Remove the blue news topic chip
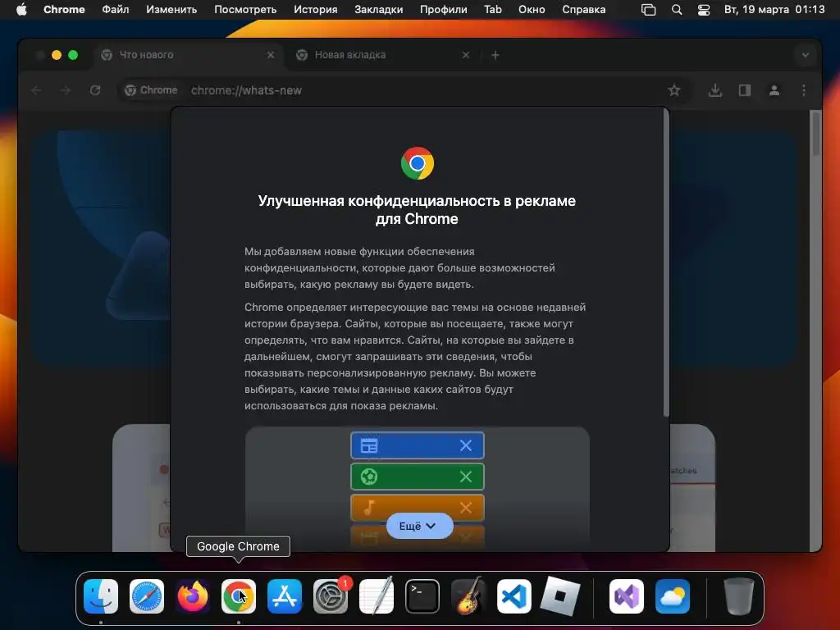 point(466,445)
